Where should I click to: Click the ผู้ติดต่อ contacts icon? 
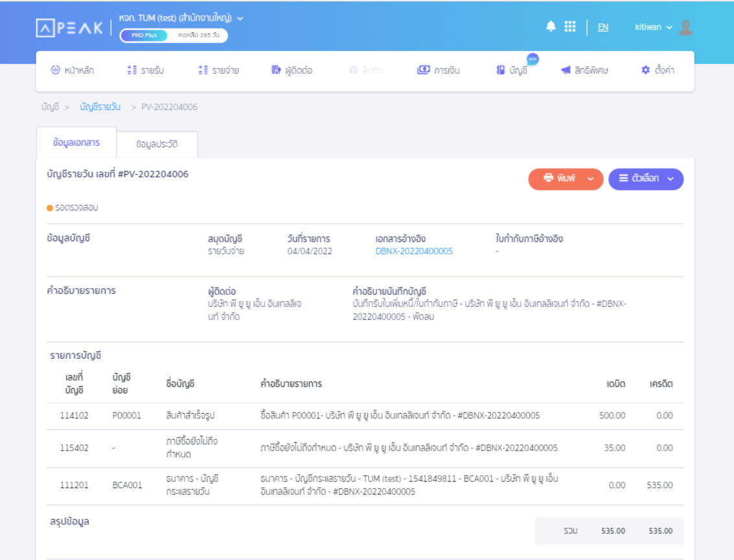click(x=276, y=70)
